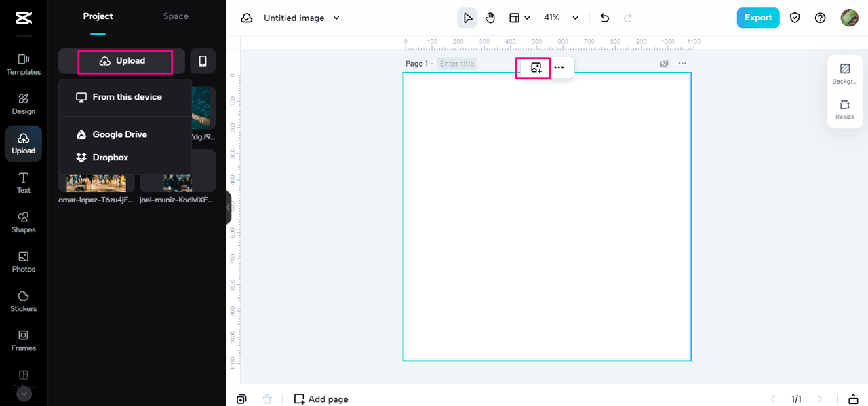This screenshot has height=406, width=868.
Task: Open the help question mark icon
Action: (820, 18)
